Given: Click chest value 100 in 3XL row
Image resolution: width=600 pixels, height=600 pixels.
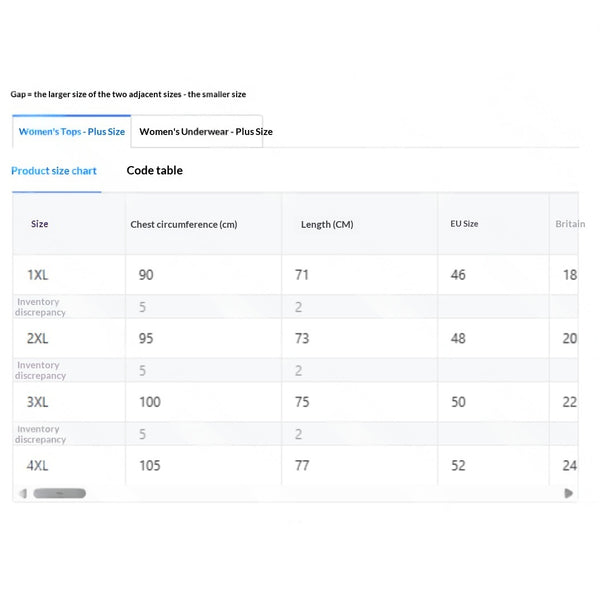Looking at the screenshot, I should click(150, 402).
